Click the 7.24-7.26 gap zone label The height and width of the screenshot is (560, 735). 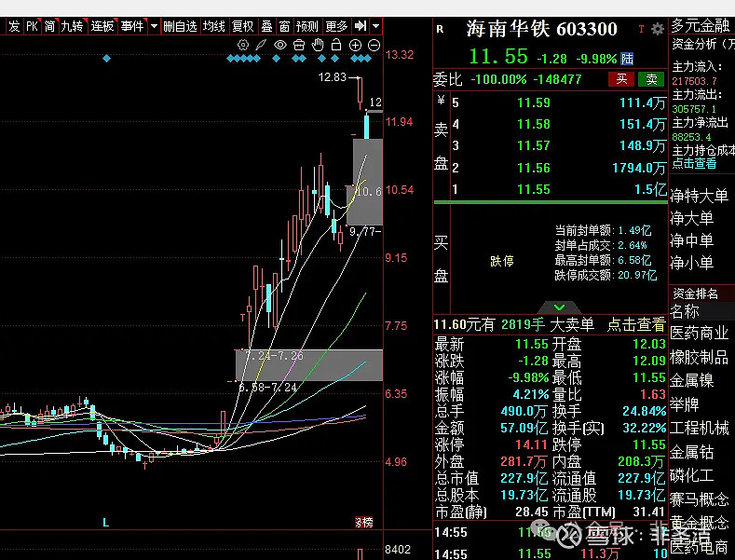(x=275, y=356)
